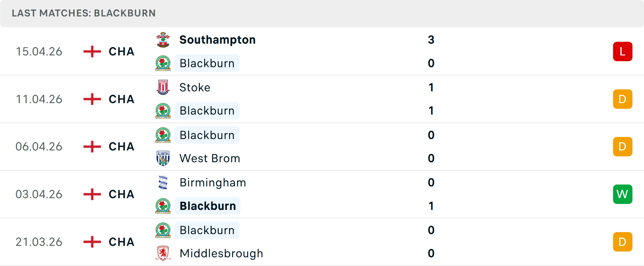Click the Last Matches: Blackburn header
This screenshot has height=266, width=644.
[84, 13]
